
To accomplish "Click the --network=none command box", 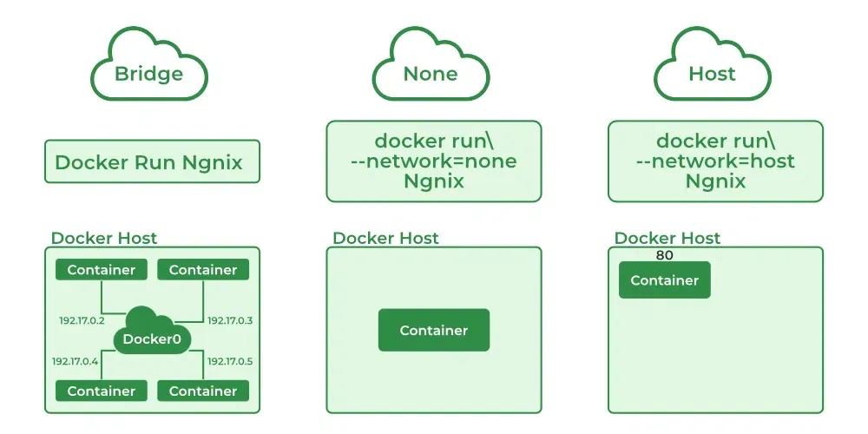I will point(434,161).
